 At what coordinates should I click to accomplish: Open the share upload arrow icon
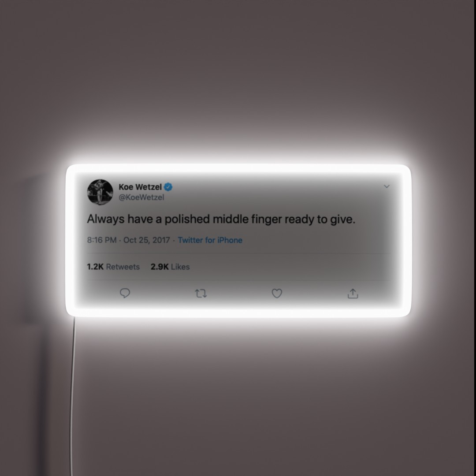coord(353,293)
